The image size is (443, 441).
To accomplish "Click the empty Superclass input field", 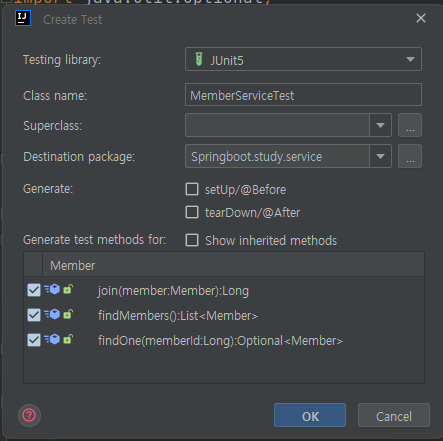I will (277, 125).
